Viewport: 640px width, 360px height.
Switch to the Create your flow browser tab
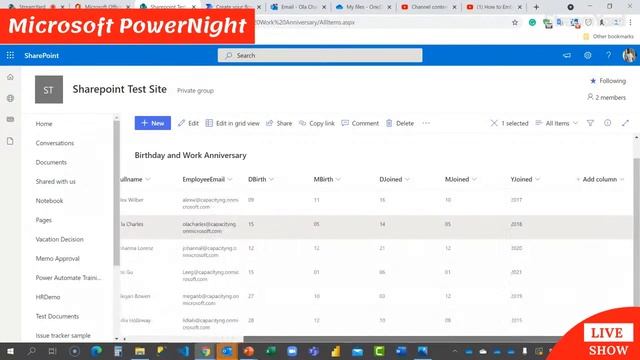pos(233,7)
